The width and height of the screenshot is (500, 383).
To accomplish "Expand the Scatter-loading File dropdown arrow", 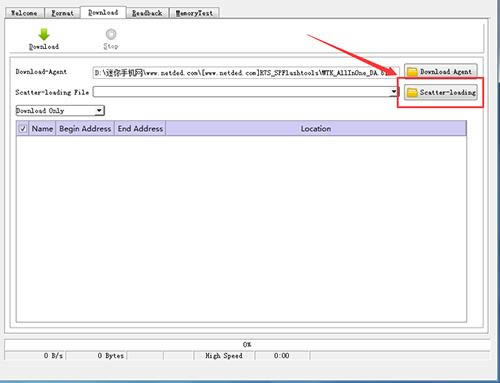I will coord(394,92).
